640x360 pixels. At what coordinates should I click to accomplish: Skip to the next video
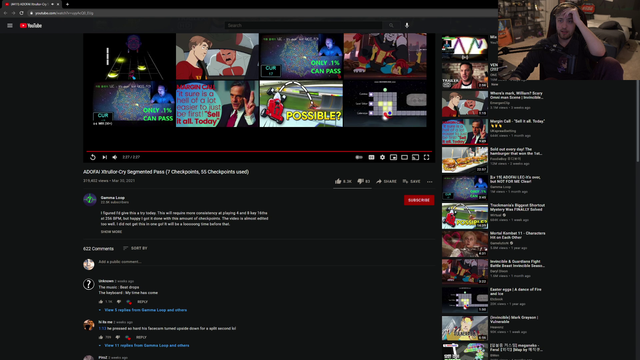point(104,157)
